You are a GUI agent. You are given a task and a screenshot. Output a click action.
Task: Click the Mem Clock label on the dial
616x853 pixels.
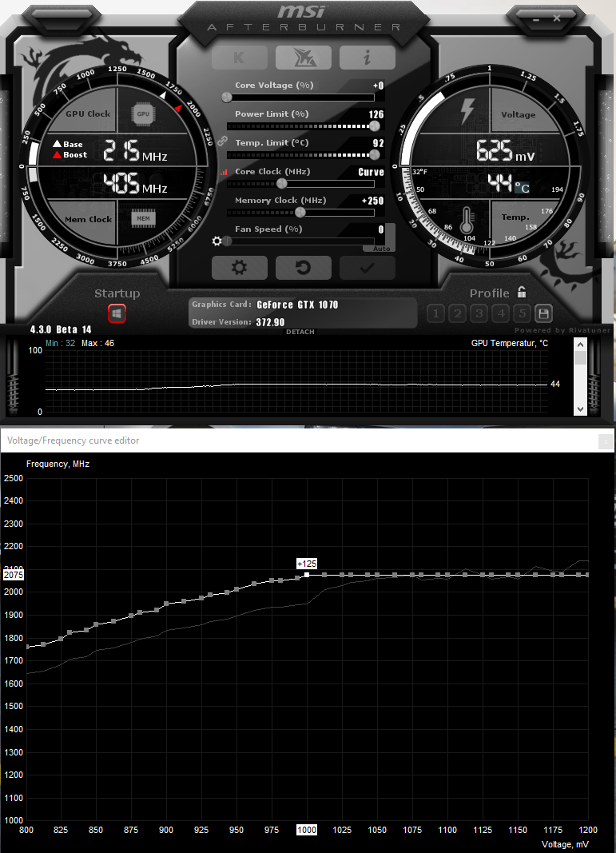(x=88, y=219)
